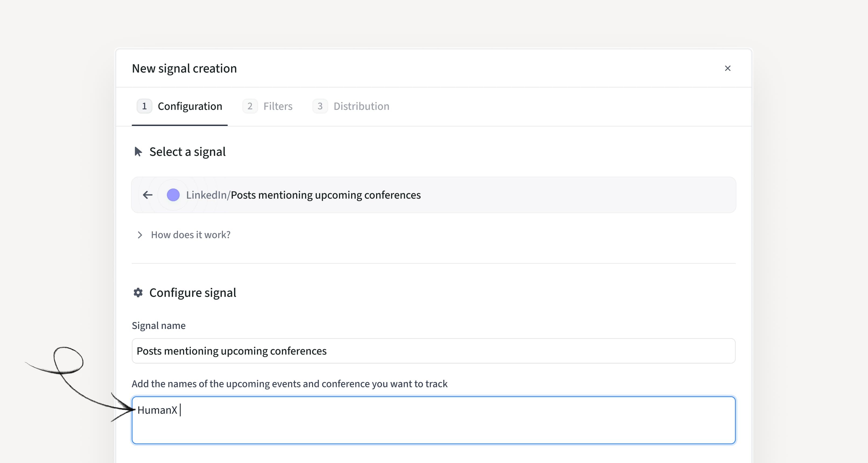
Task: Switch to the Distribution tab
Action: tap(361, 106)
